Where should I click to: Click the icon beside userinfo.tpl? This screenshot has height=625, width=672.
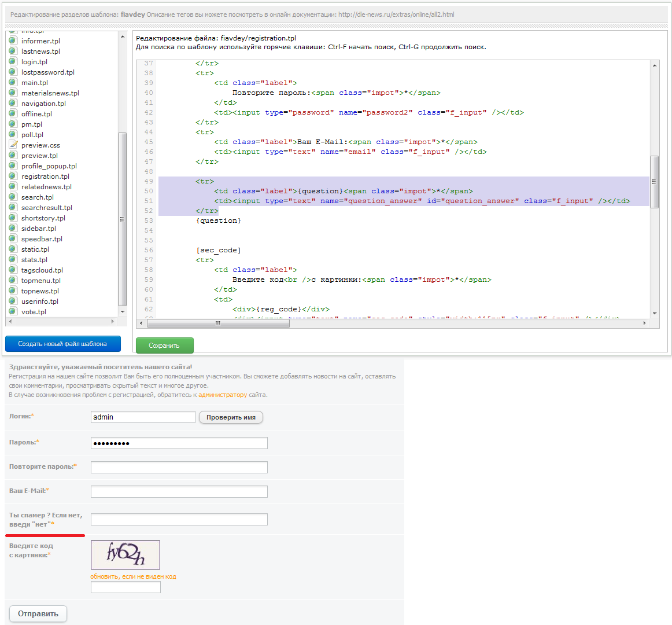pyautogui.click(x=13, y=302)
